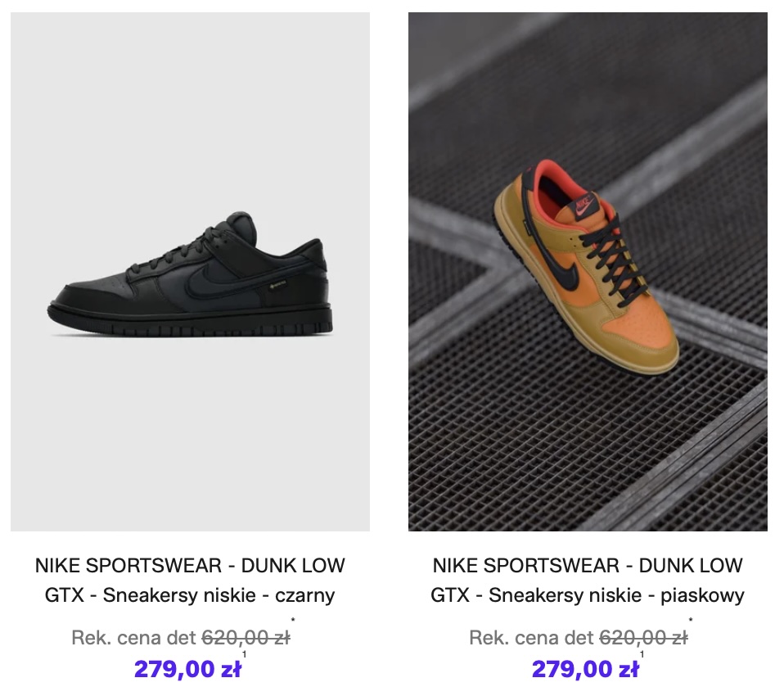Click crossed-out 620,00 zł for the piaskowy sneaker
Image resolution: width=784 pixels, height=696 pixels.
643,638
